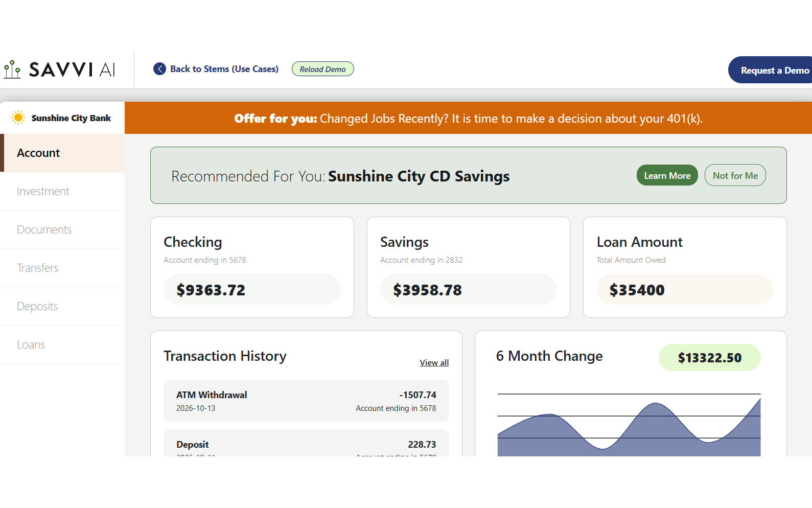Screen dimensions: 812x508
Task: Open the Documents sidebar item
Action: point(62,229)
